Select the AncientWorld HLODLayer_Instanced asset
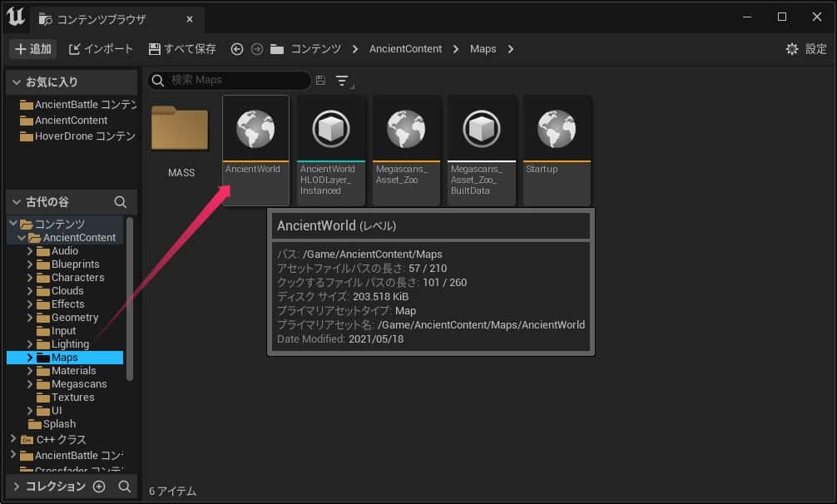837x504 pixels. pyautogui.click(x=331, y=151)
